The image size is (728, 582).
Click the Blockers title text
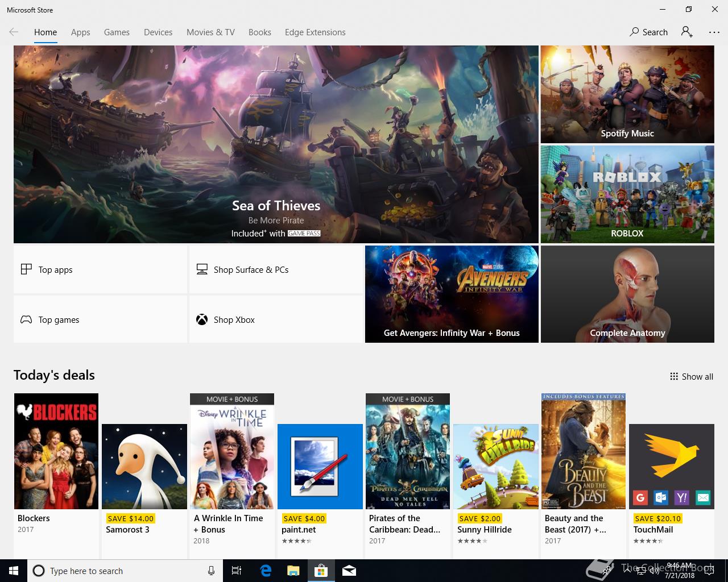(x=34, y=518)
